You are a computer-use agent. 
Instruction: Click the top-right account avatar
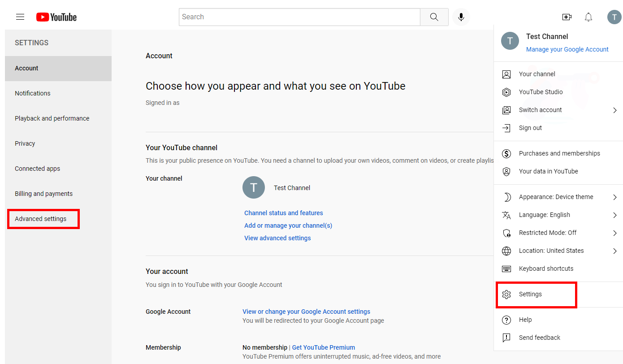(x=614, y=17)
